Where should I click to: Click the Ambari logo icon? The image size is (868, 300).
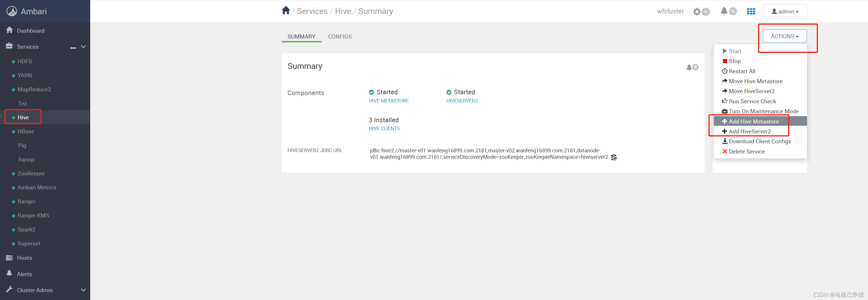coord(12,11)
